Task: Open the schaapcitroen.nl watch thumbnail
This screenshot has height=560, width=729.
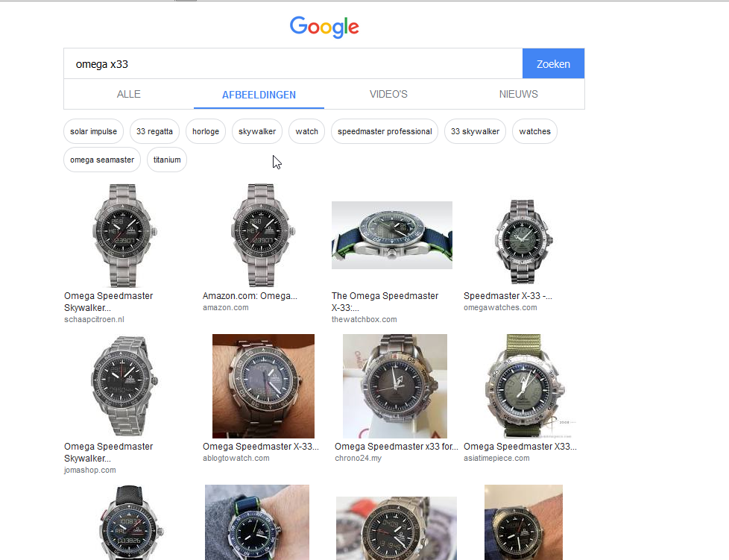Action: coord(124,235)
